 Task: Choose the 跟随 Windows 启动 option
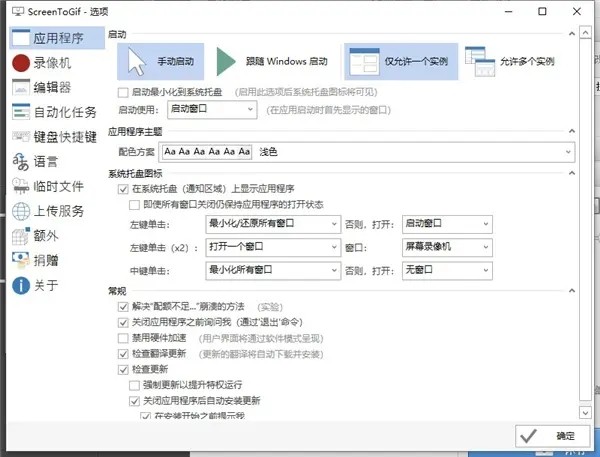[x=274, y=61]
